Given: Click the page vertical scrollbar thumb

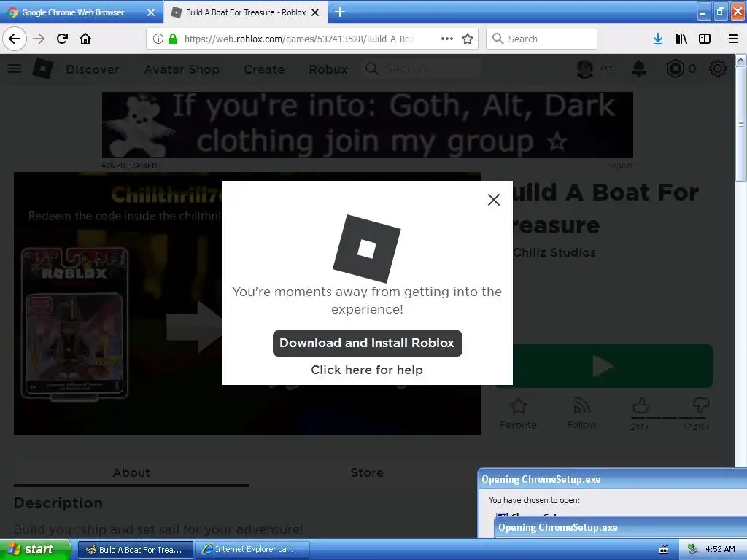Looking at the screenshot, I should point(741,124).
